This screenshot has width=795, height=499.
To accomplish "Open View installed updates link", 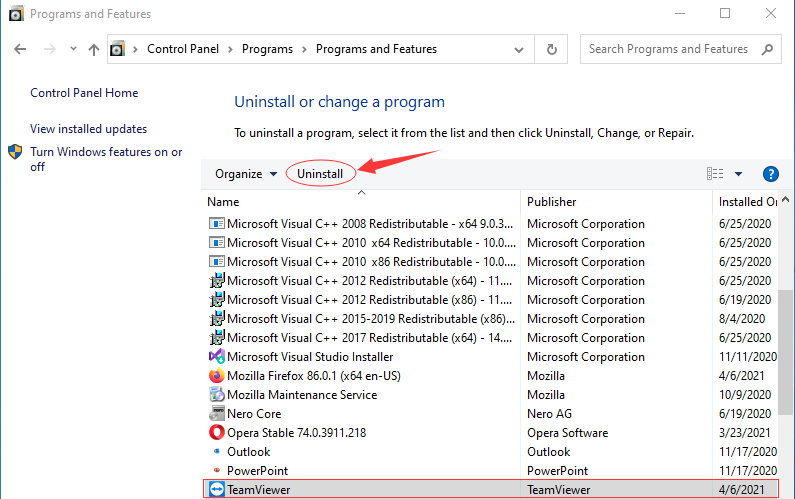I will 88,129.
